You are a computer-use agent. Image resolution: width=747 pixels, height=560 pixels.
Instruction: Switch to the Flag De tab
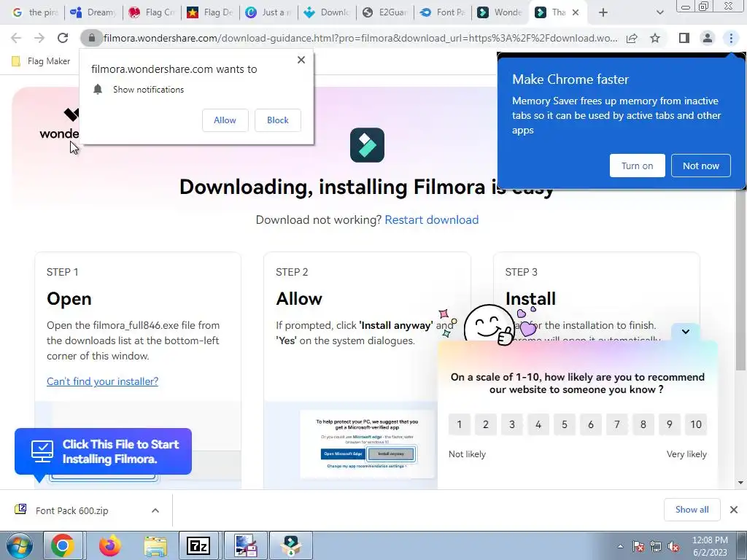(x=210, y=12)
